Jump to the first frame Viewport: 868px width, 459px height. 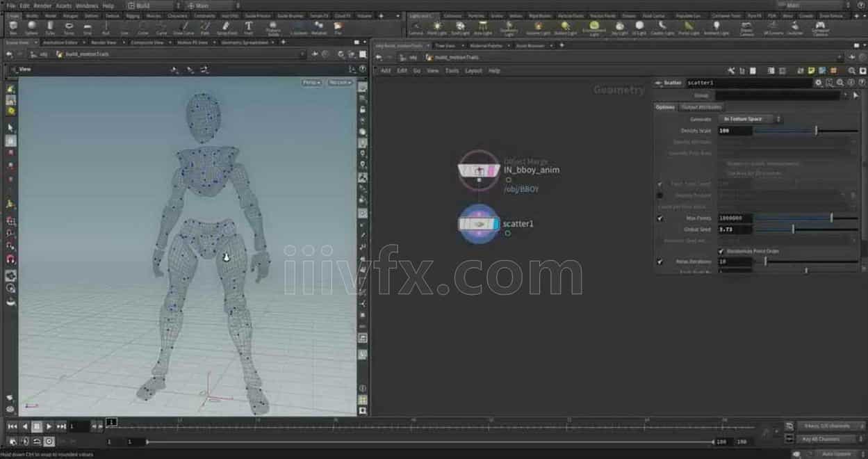(x=12, y=426)
